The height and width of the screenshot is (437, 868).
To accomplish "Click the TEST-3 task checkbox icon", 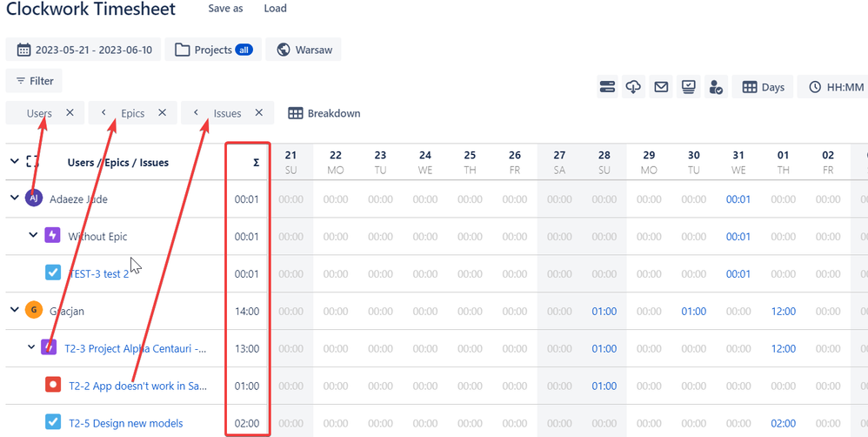I will point(52,272).
